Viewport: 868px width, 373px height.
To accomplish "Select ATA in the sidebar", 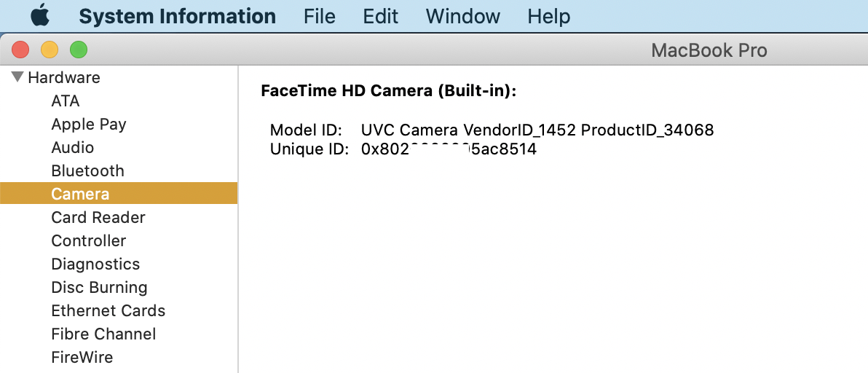I will [66, 101].
